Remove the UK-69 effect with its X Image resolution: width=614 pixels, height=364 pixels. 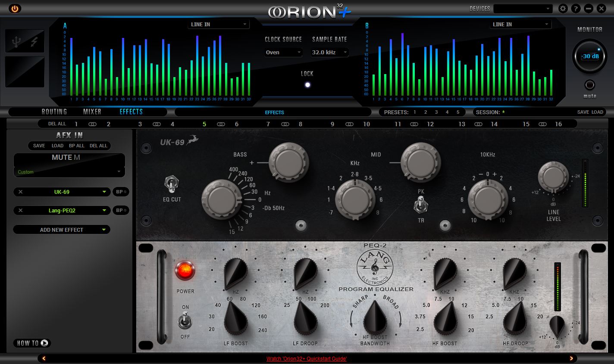(21, 192)
